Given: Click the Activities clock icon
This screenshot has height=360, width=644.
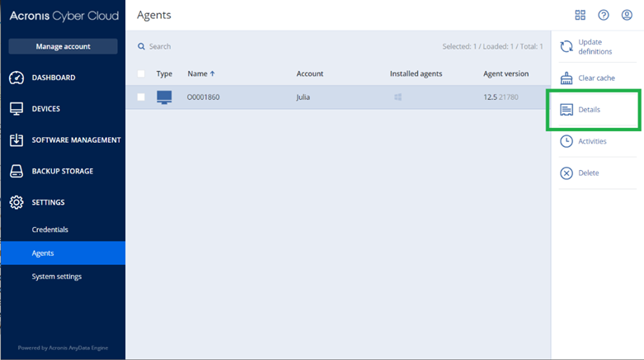Looking at the screenshot, I should 566,141.
